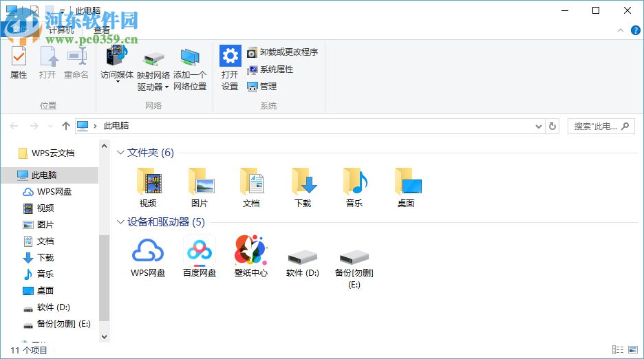Viewport: 644px width, 359px height.
Task: Go forward with the right arrow
Action: tap(34, 126)
